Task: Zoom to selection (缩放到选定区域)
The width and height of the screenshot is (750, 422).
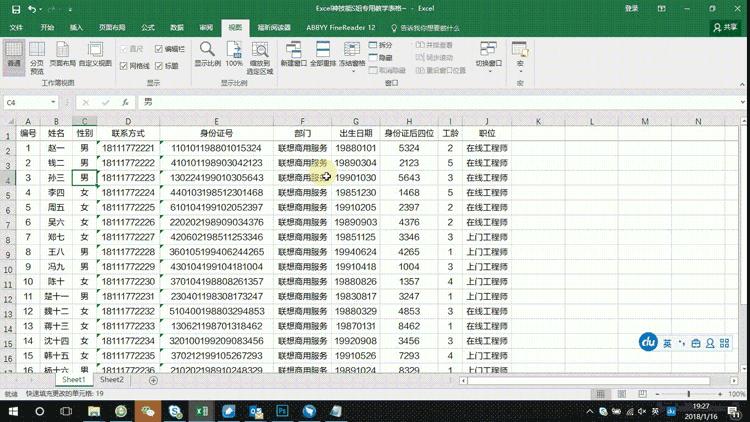Action: [x=260, y=57]
